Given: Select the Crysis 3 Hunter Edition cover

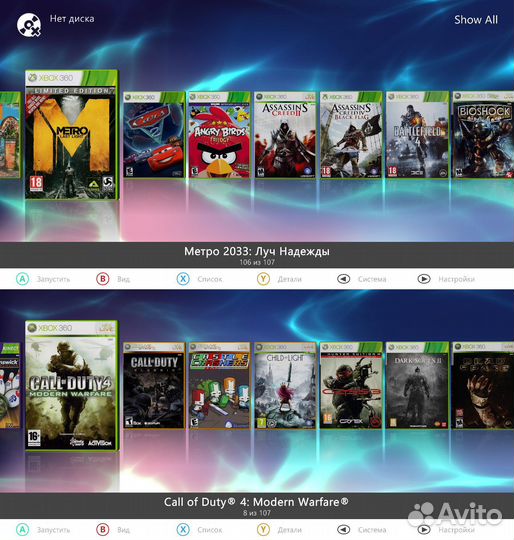Looking at the screenshot, I should (351, 385).
